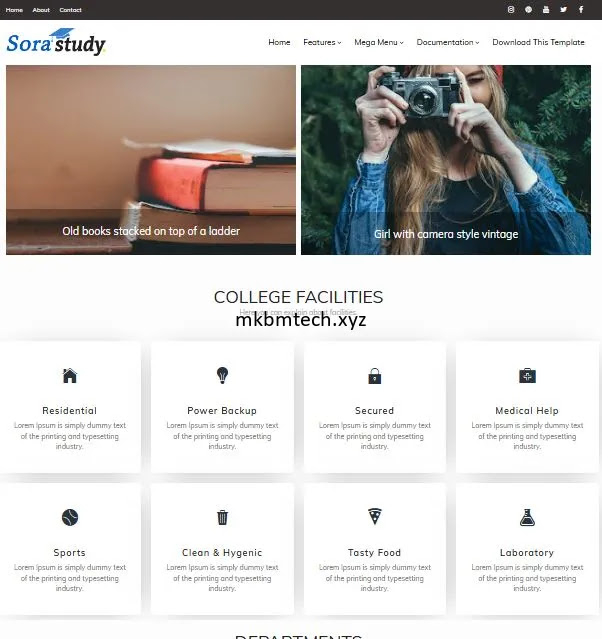The width and height of the screenshot is (602, 639).
Task: Click the Laboratory flask icon
Action: pyautogui.click(x=527, y=518)
